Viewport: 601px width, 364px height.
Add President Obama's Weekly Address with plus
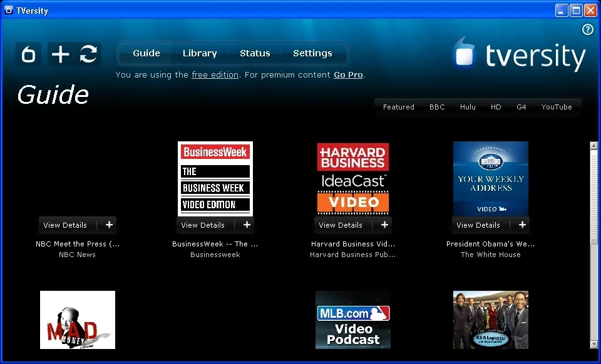coord(522,225)
